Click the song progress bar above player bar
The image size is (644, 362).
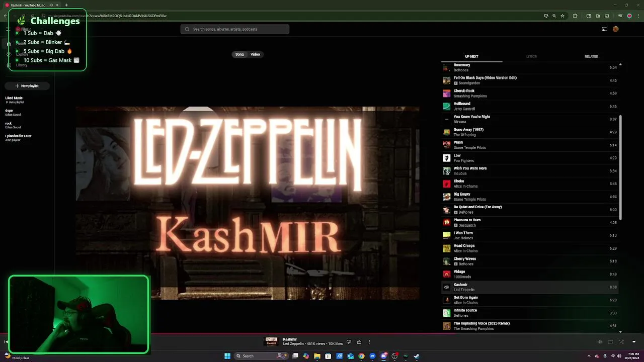322,333
